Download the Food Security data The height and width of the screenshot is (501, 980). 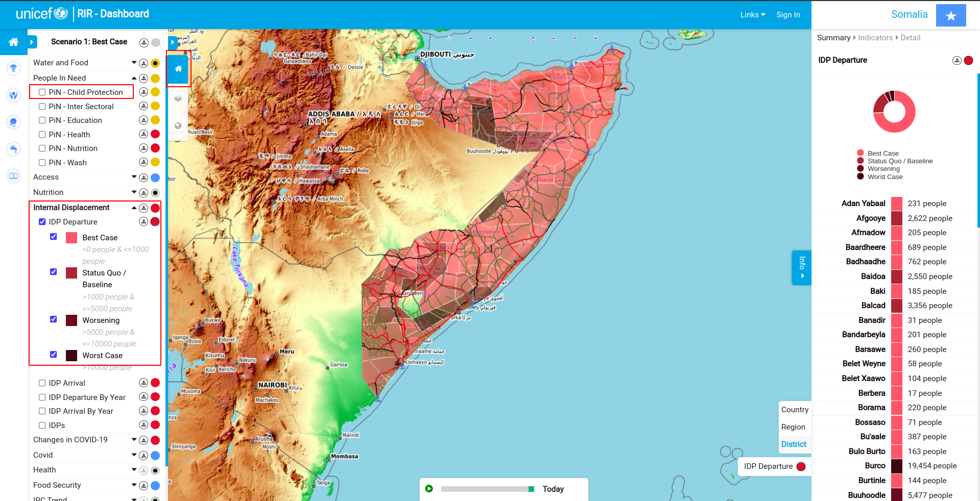click(144, 486)
